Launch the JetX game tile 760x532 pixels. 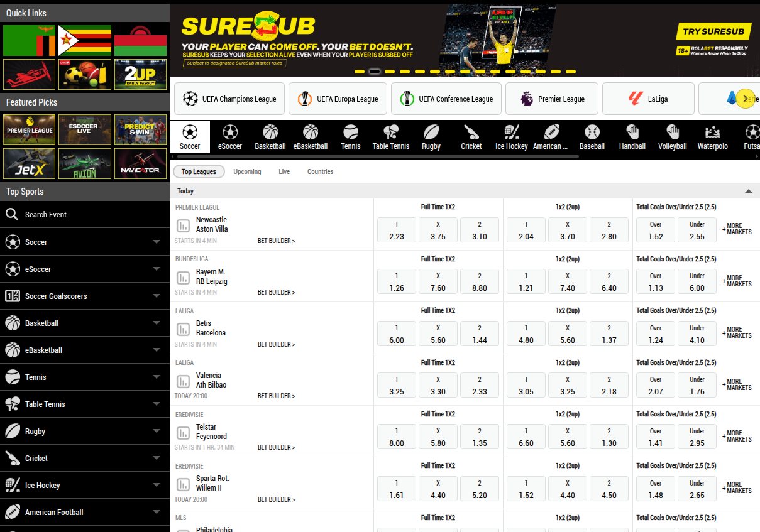(x=30, y=163)
